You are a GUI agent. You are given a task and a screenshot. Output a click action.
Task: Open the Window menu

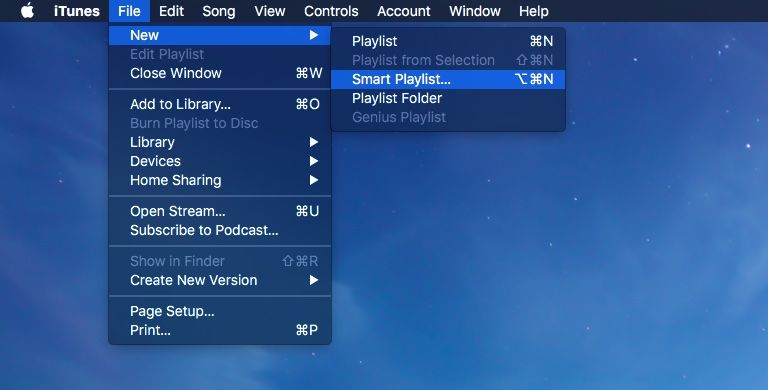[475, 11]
